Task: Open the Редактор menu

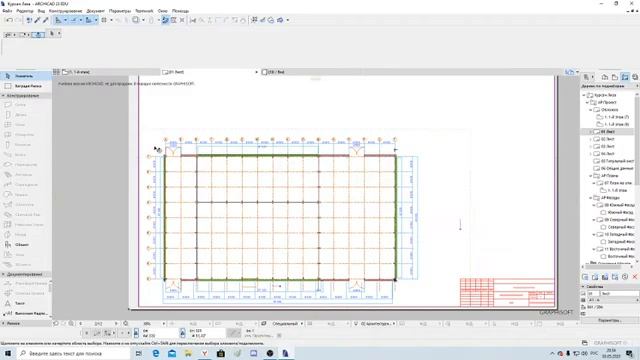Action: pos(25,11)
